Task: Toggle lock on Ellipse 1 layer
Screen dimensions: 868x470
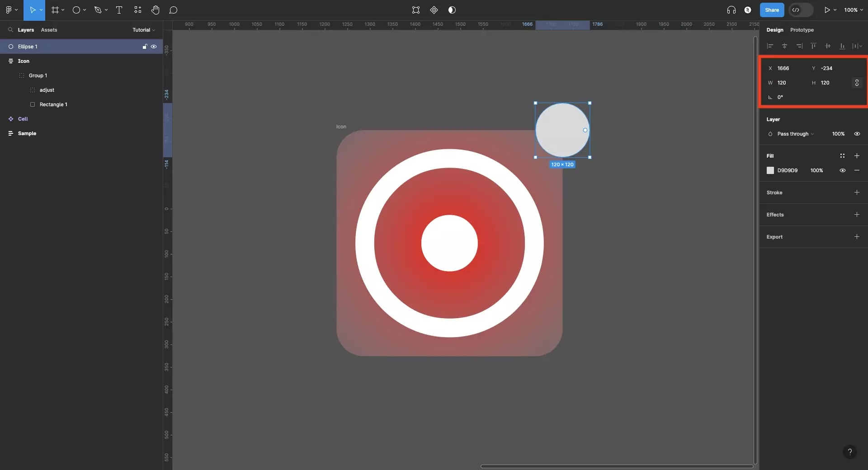Action: 145,47
